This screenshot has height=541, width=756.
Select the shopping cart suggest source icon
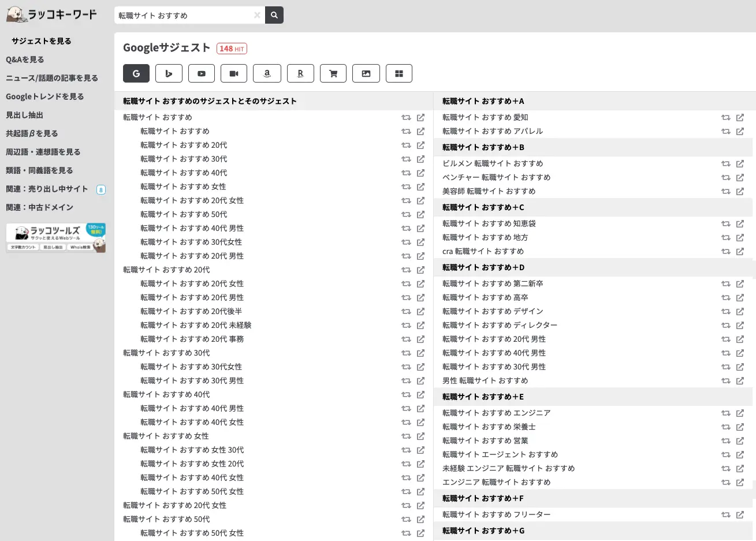[x=333, y=73]
